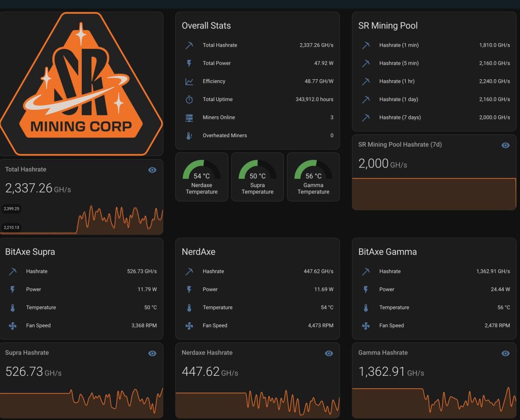Toggle the eye icon on SR Mining Pool Hashrate (7d)
The image size is (520, 420).
coord(505,145)
